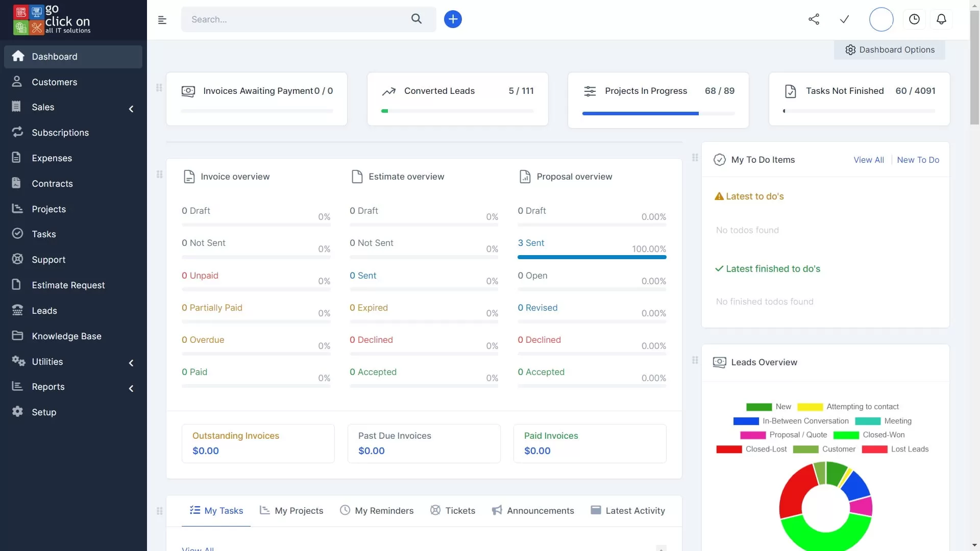Toggle the New legend swatch in Leads chart
The width and height of the screenshot is (980, 551).
[x=758, y=407]
